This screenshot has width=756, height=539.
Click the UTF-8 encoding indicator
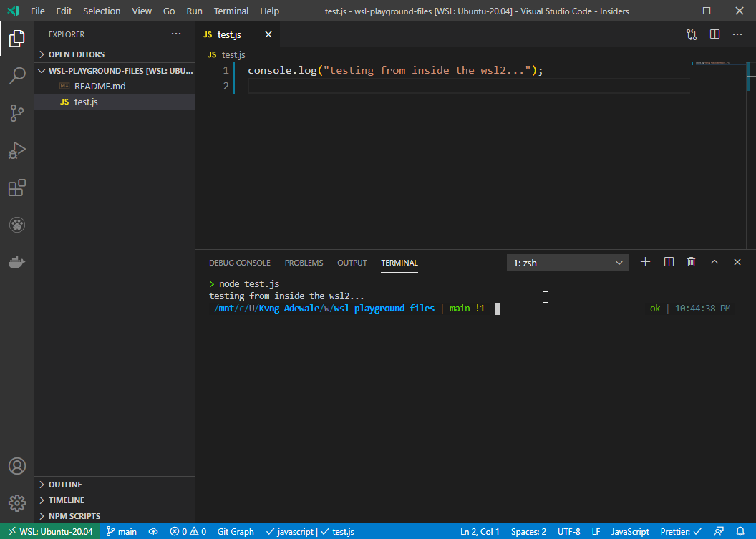569,531
